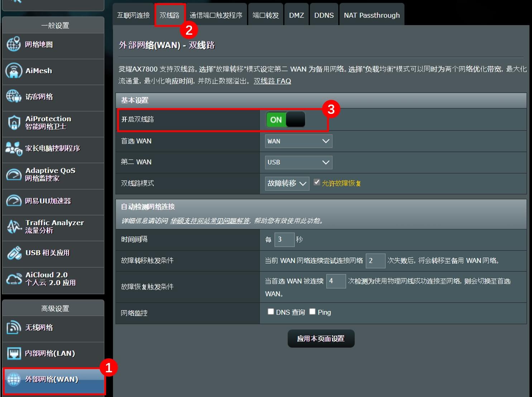Toggle the 开启双线路 ON switch

(286, 120)
